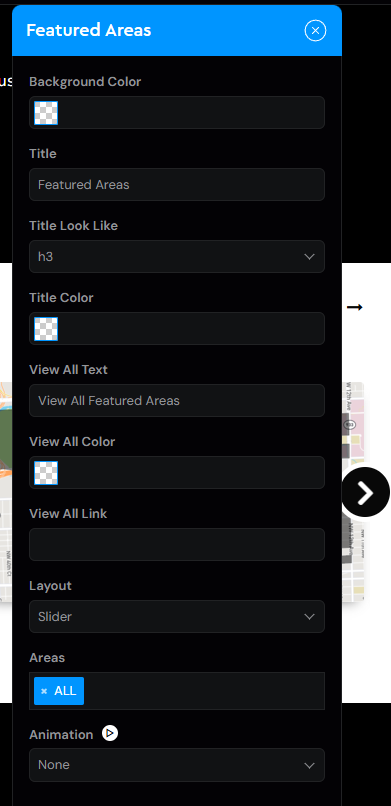Click the Animation preview play icon
391x806 pixels.
[x=110, y=733]
